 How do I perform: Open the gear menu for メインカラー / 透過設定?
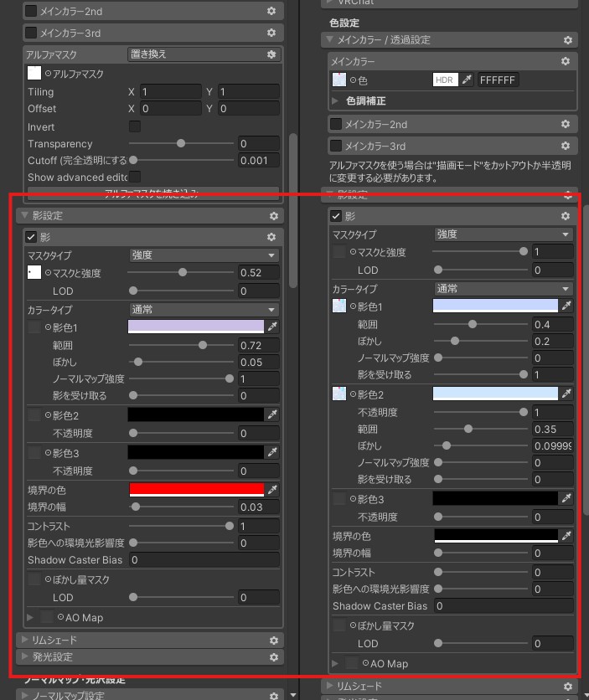click(568, 40)
